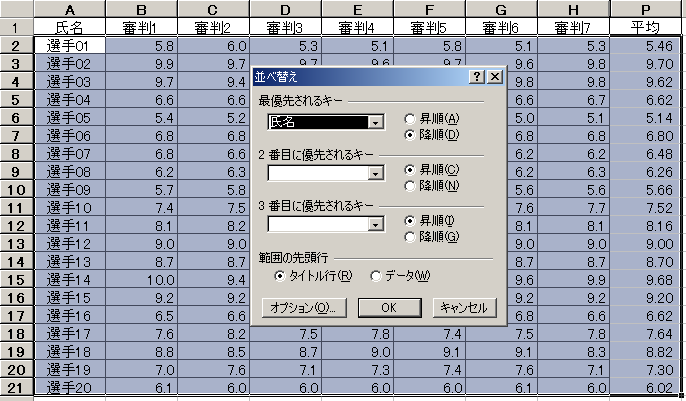Screen dimensions: 686x401
Task: Select row header 21
Action: [16, 387]
